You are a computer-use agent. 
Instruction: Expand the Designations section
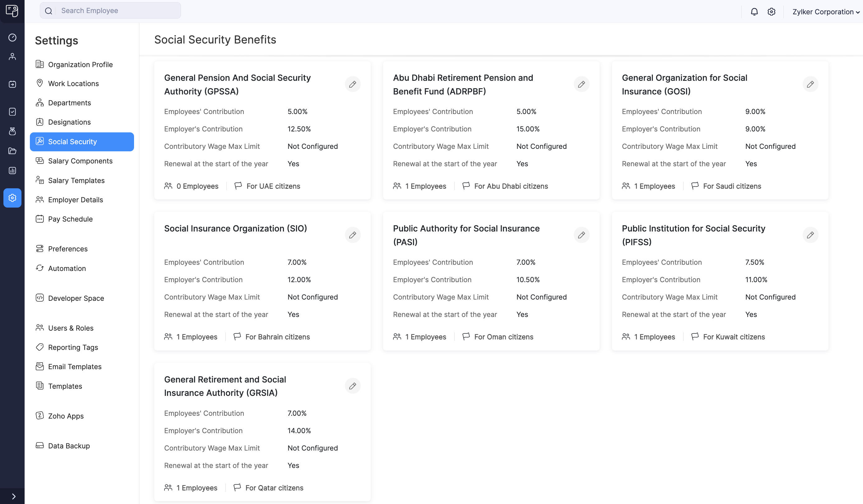pyautogui.click(x=69, y=122)
